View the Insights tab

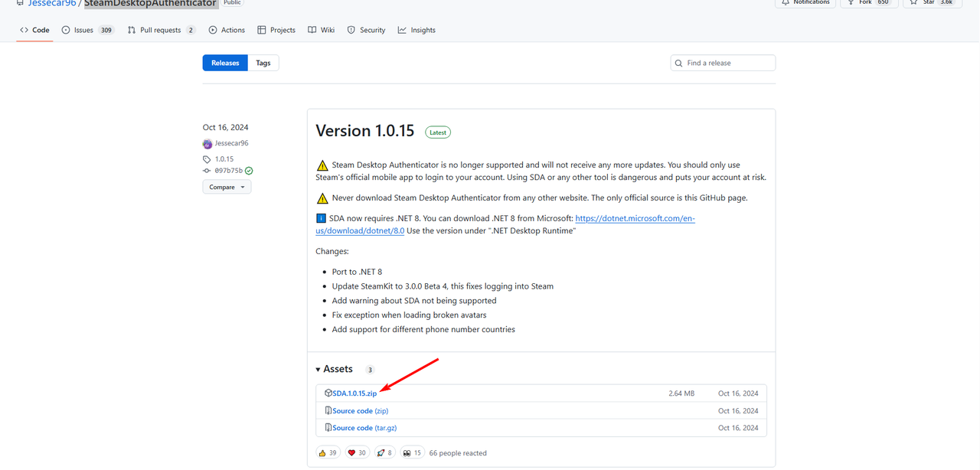pyautogui.click(x=416, y=30)
